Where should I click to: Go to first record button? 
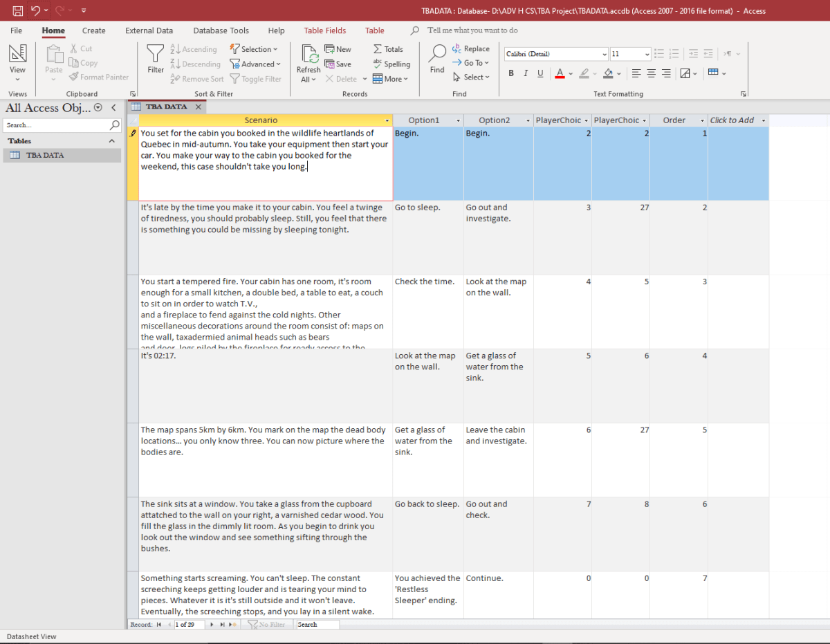[x=158, y=624]
